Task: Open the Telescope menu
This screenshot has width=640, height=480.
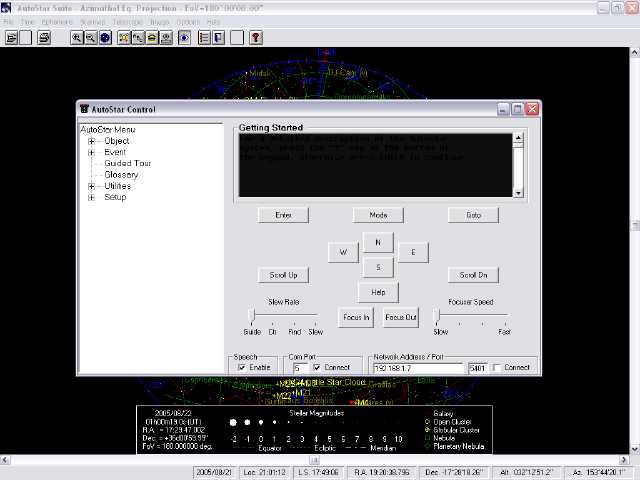Action: [x=128, y=22]
